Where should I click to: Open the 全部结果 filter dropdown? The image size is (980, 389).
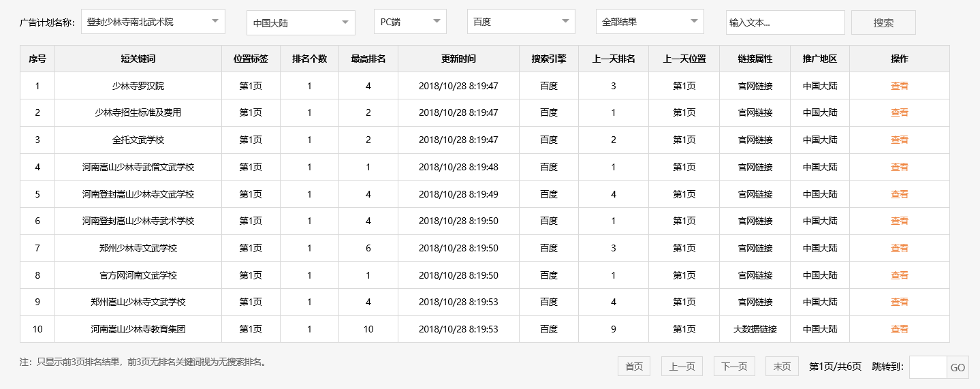pos(650,22)
